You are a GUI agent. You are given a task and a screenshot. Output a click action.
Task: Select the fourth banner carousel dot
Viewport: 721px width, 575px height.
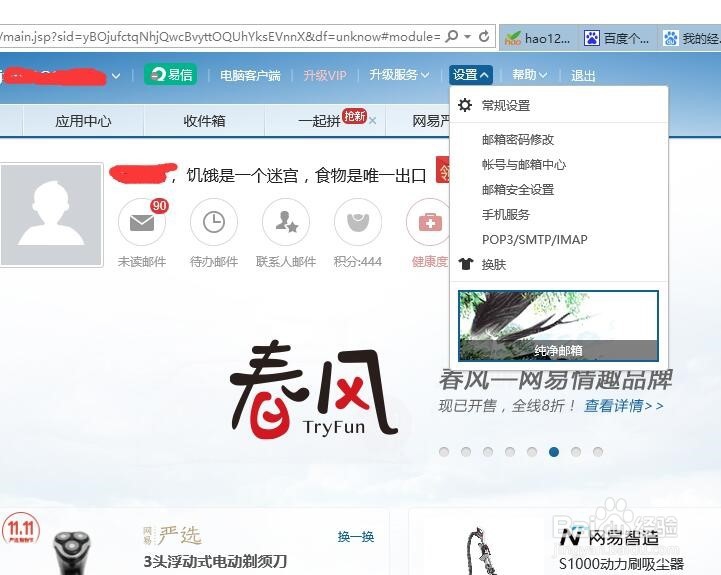(x=510, y=452)
